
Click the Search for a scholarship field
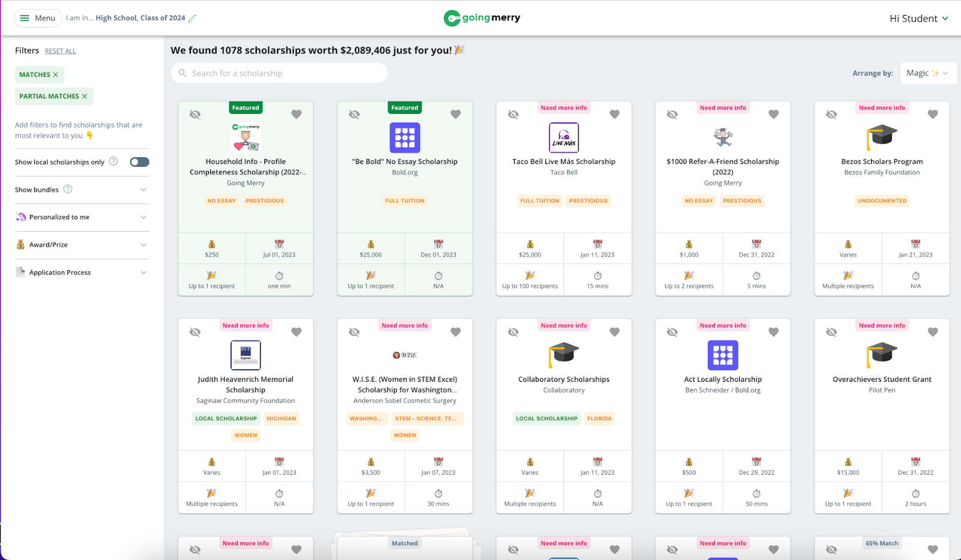[279, 73]
